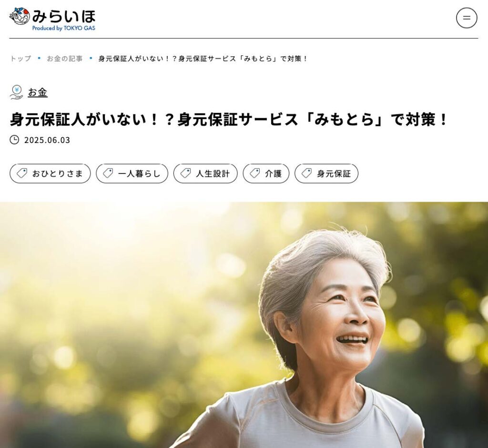Click the clock icon beside the date
The height and width of the screenshot is (448, 488).
pyautogui.click(x=14, y=140)
